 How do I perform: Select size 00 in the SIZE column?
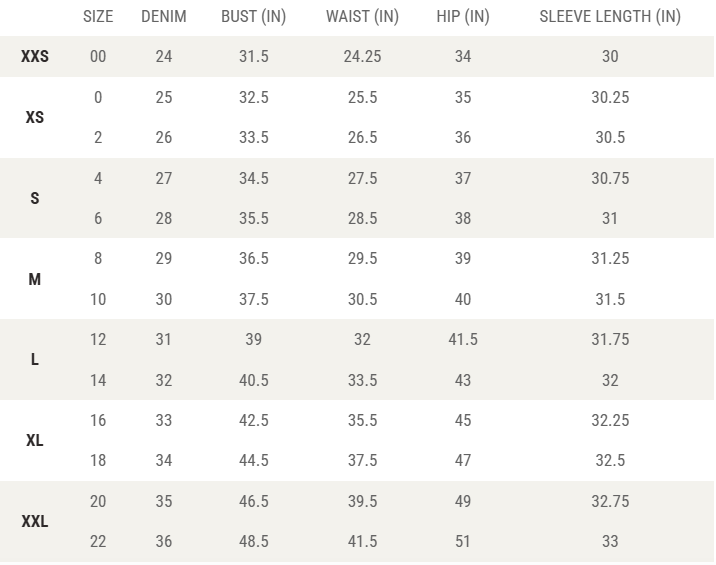point(98,56)
